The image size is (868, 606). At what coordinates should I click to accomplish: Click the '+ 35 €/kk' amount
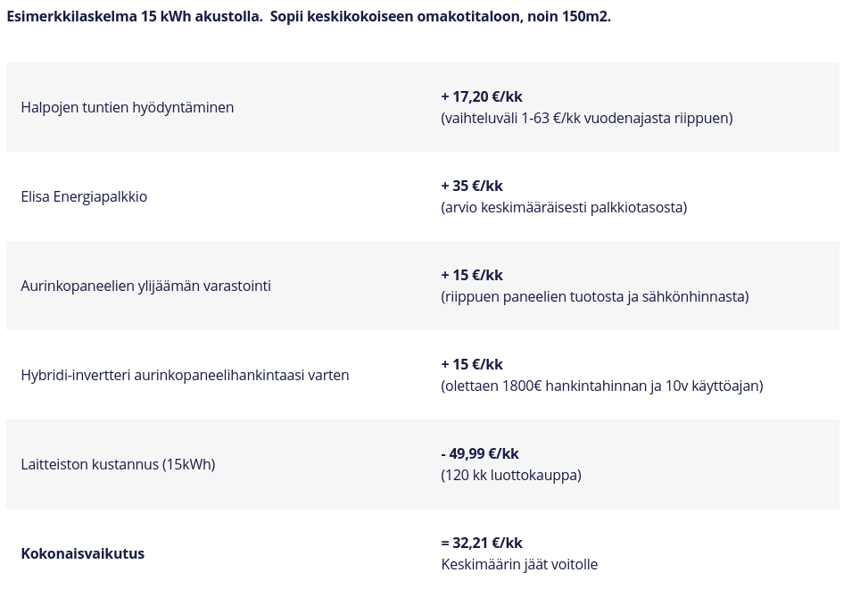[x=471, y=186]
